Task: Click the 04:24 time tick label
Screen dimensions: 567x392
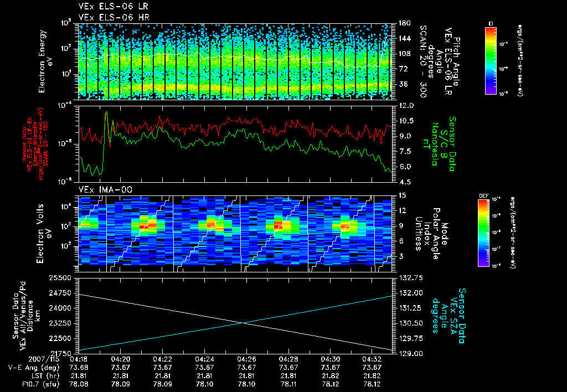Action: click(x=204, y=359)
